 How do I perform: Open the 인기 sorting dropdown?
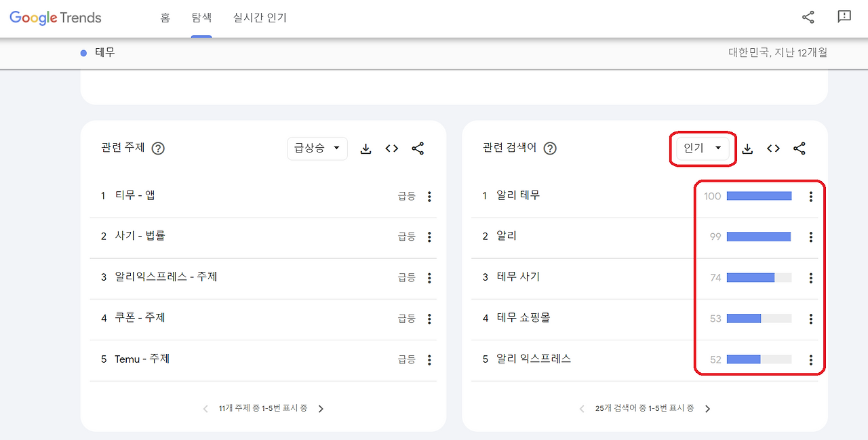pyautogui.click(x=702, y=148)
